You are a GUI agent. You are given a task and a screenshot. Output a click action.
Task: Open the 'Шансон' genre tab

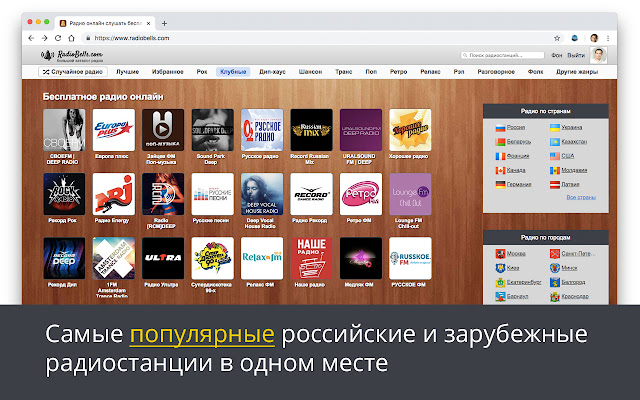coord(311,73)
